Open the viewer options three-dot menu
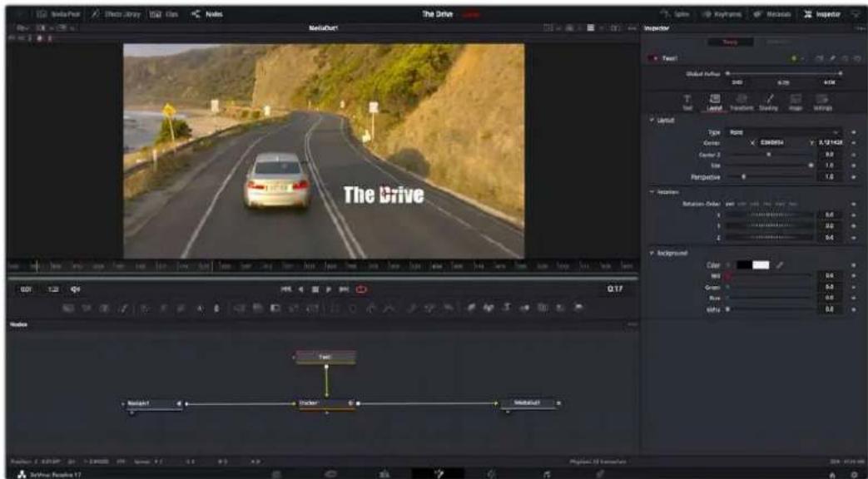Image resolution: width=868 pixels, height=479 pixels. 632,27
